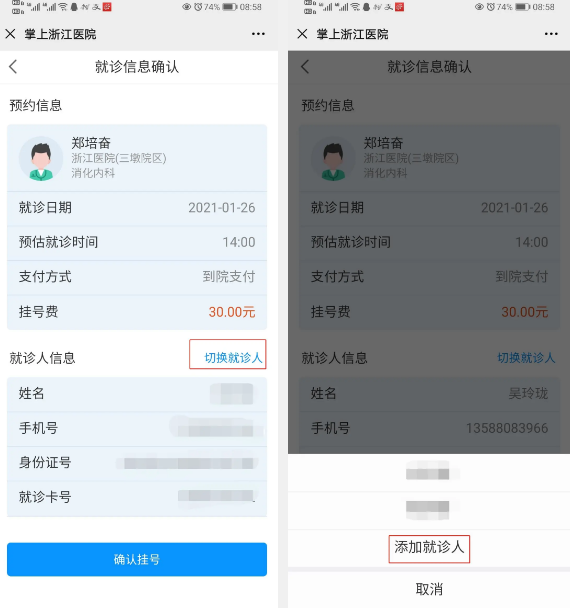Tap 取消 to dismiss the sheet

[x=429, y=589]
